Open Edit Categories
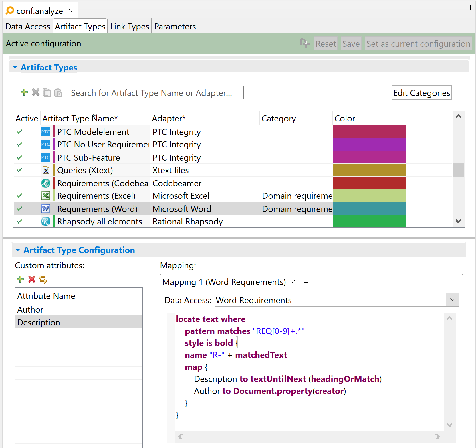 pyautogui.click(x=421, y=93)
